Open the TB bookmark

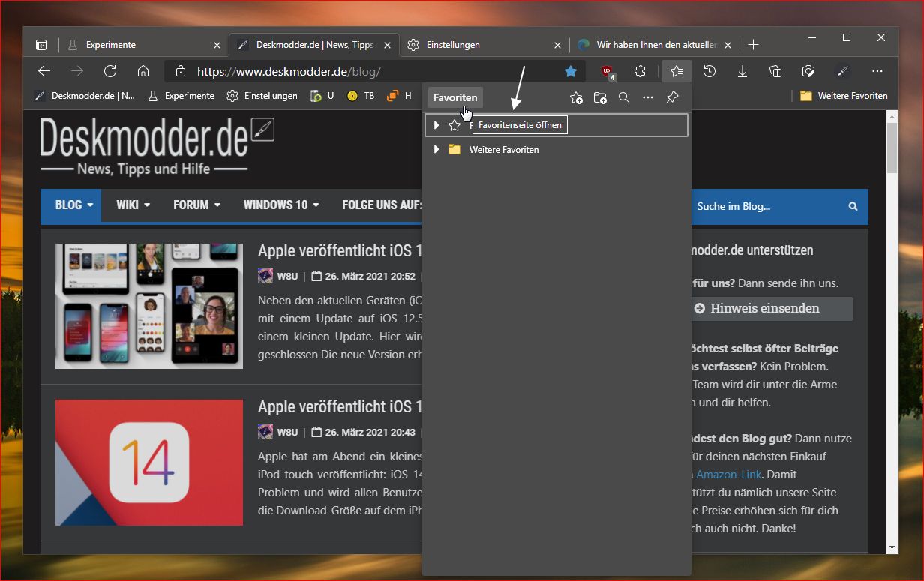361,96
